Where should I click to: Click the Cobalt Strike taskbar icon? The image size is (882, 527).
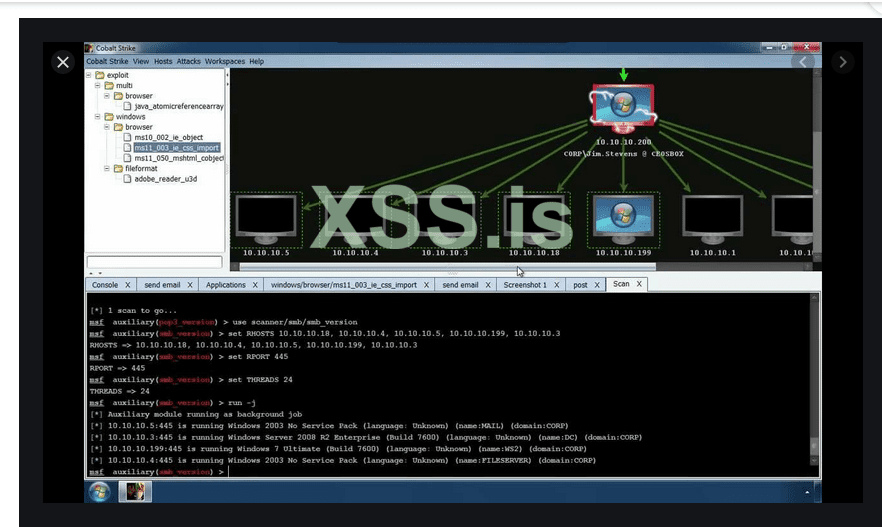point(135,492)
